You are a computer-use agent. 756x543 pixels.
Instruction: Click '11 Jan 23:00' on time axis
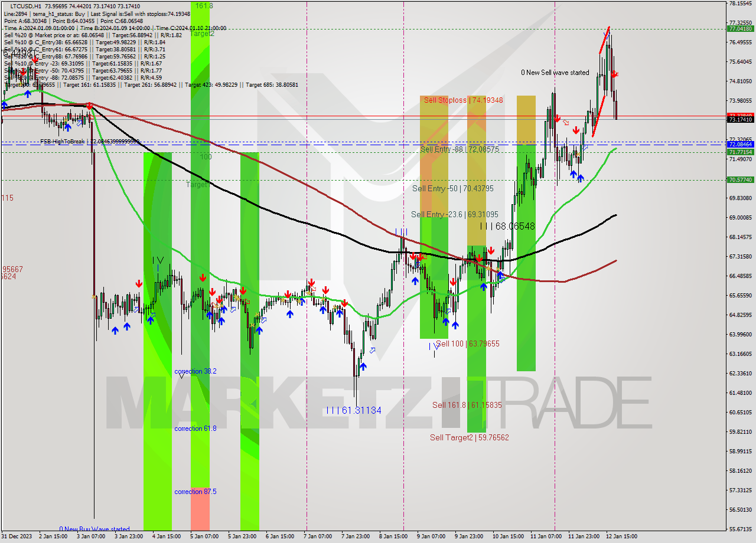pyautogui.click(x=584, y=537)
